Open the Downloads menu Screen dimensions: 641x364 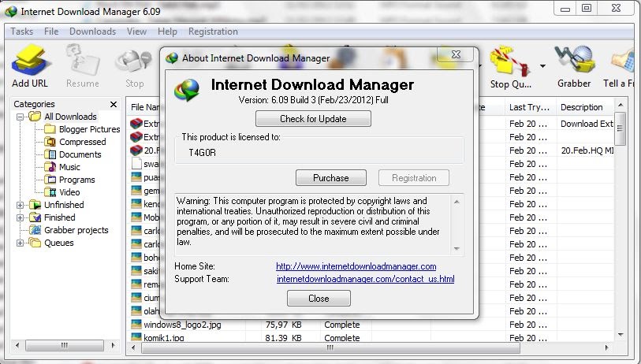92,32
